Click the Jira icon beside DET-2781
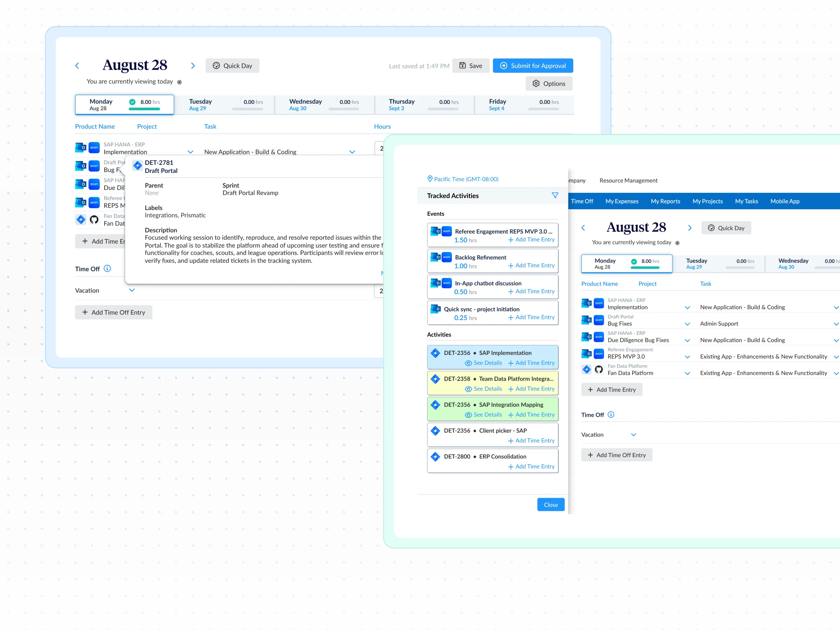Screen dimensions: 840x630 pyautogui.click(x=138, y=166)
